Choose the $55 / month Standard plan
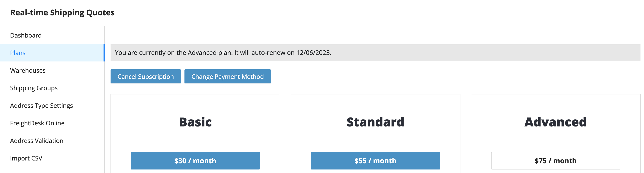Viewport: 644px width, 173px height. point(375,160)
